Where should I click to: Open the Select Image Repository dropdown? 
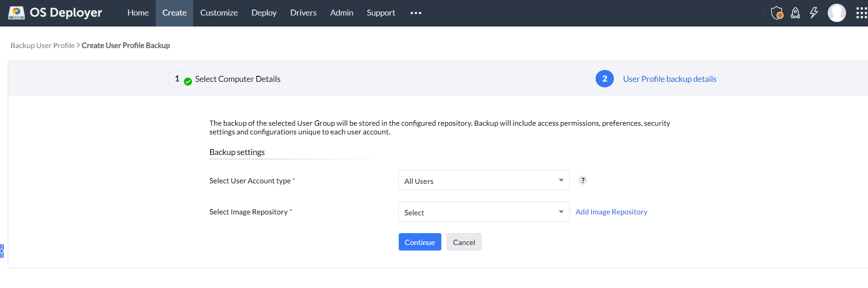[484, 212]
